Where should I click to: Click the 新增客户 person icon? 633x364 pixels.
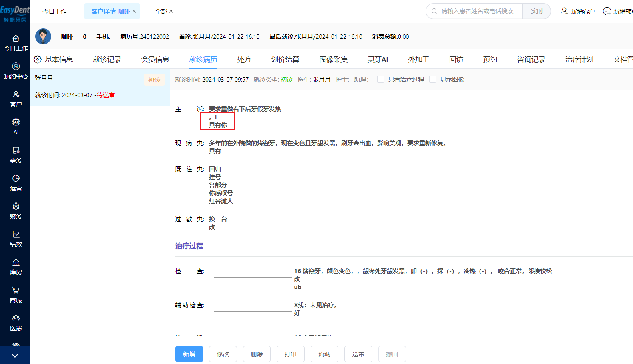click(564, 11)
